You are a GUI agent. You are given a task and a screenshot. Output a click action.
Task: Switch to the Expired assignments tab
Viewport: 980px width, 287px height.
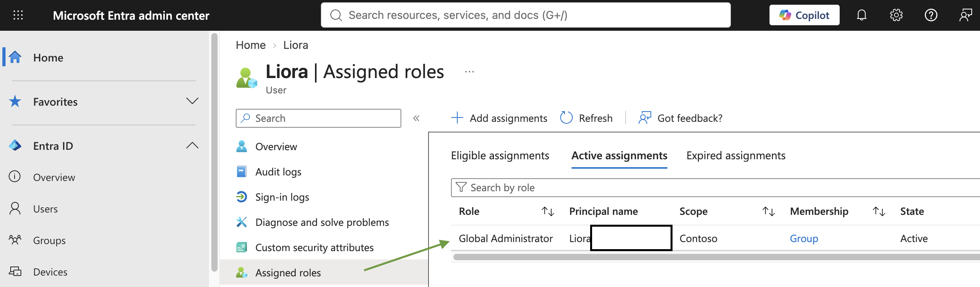pos(736,156)
